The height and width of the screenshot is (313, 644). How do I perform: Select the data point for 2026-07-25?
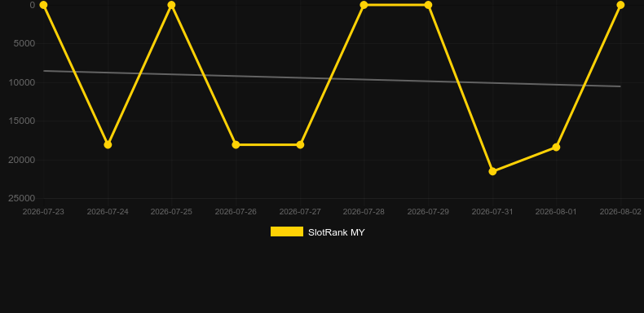tap(172, 5)
